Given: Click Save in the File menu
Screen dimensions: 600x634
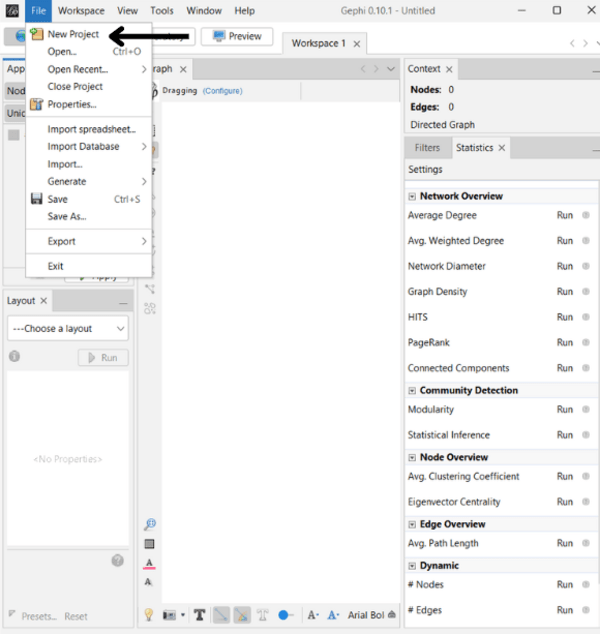Looking at the screenshot, I should tap(87, 199).
